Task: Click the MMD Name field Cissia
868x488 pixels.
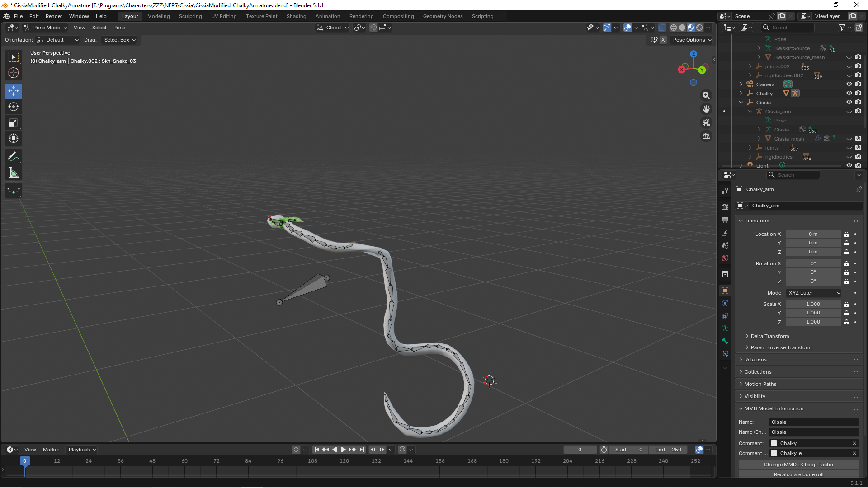Action: tap(814, 422)
